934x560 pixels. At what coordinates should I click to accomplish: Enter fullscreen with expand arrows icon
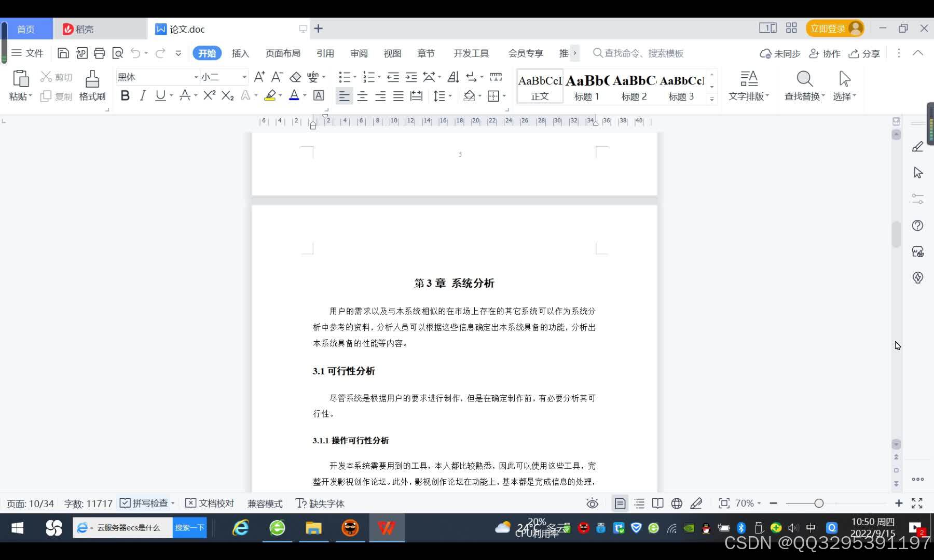[917, 503]
